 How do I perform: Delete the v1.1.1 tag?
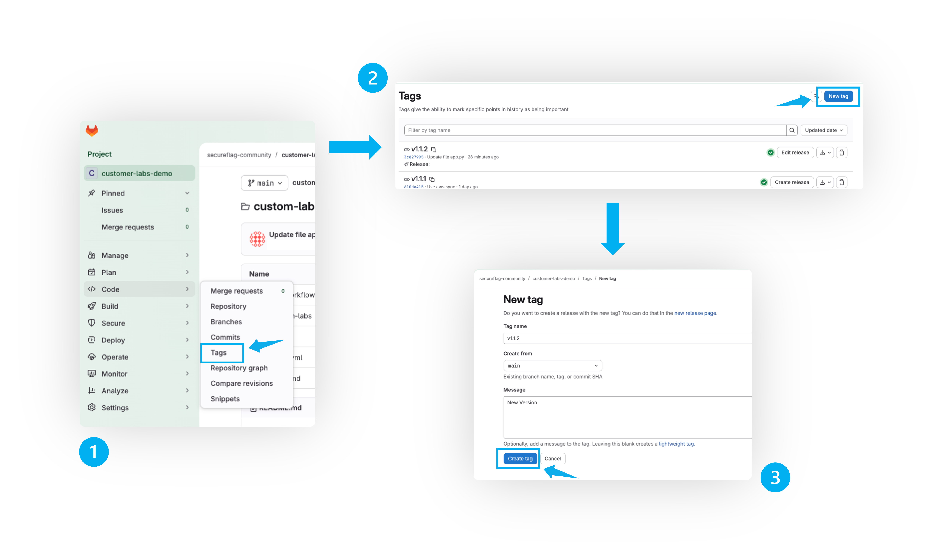[842, 182]
